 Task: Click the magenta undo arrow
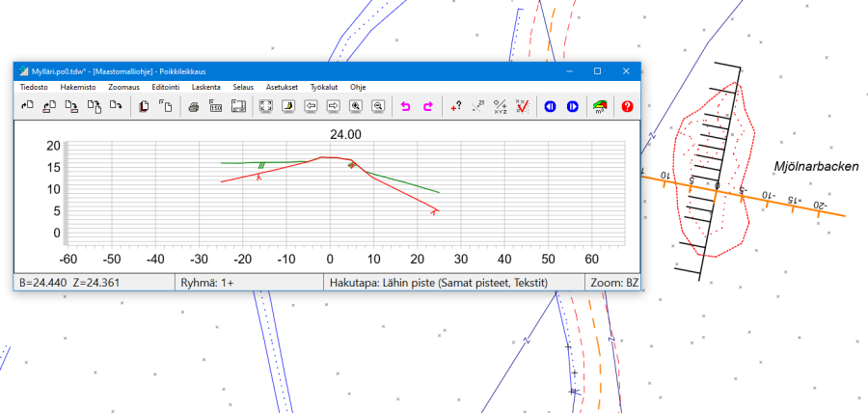click(405, 106)
